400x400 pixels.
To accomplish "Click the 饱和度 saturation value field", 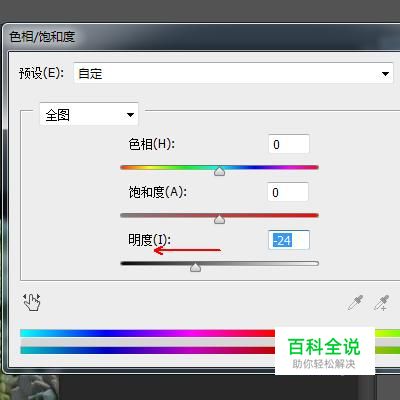I will click(288, 192).
